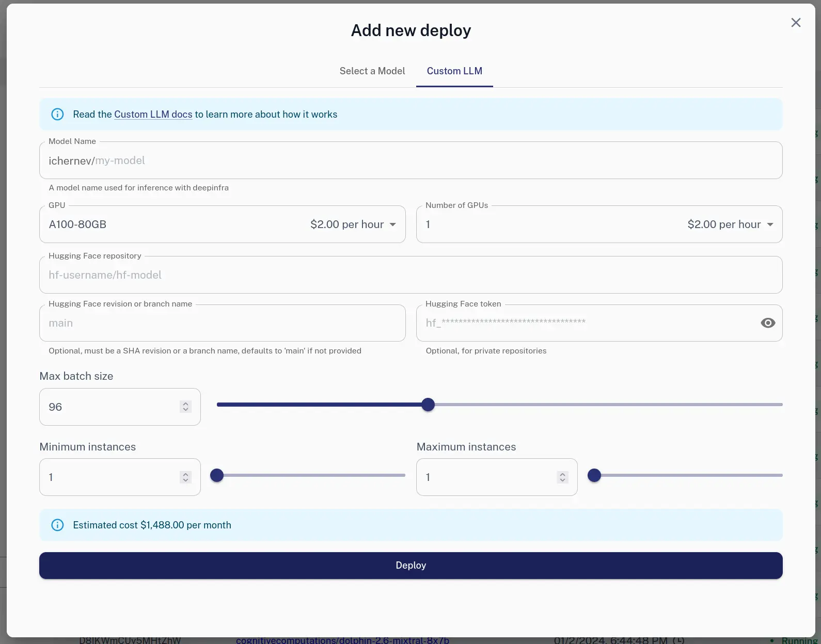
Task: Open the Custom LLM docs link
Action: tap(153, 115)
